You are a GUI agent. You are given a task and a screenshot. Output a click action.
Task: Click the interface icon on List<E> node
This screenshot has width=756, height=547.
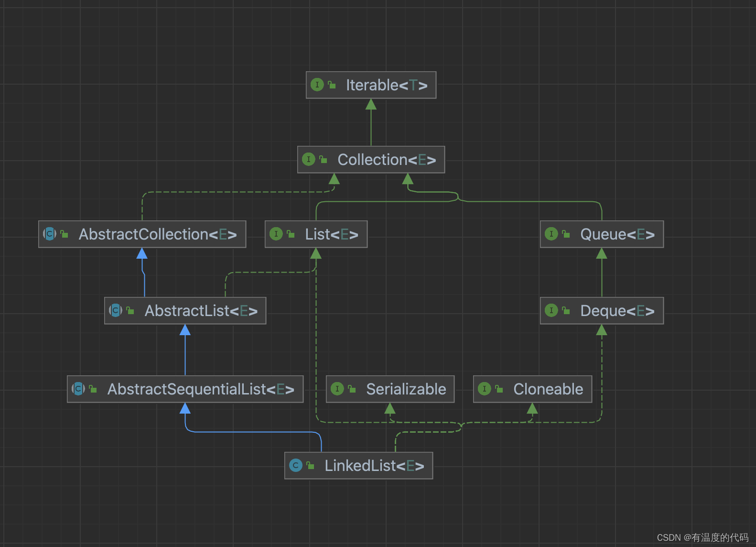pyautogui.click(x=276, y=234)
